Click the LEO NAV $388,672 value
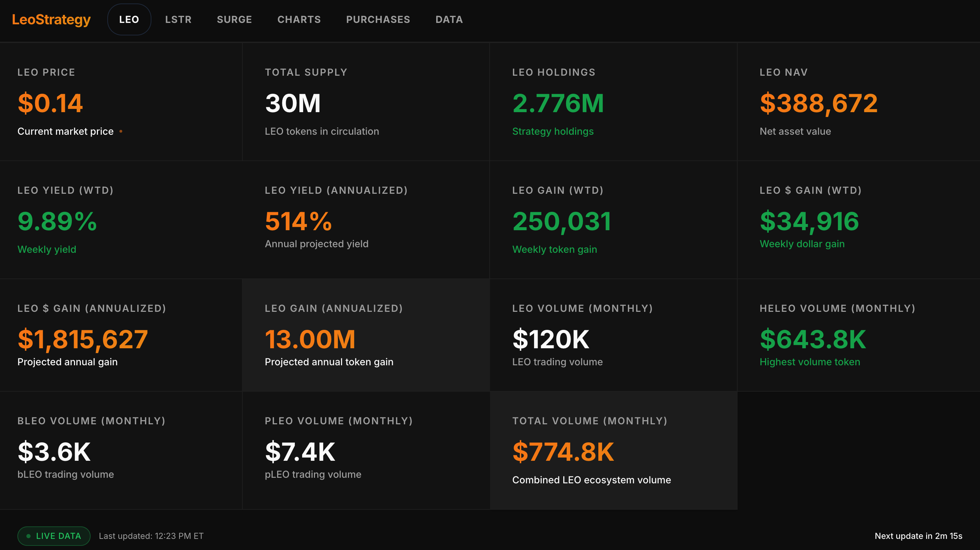 pyautogui.click(x=818, y=103)
